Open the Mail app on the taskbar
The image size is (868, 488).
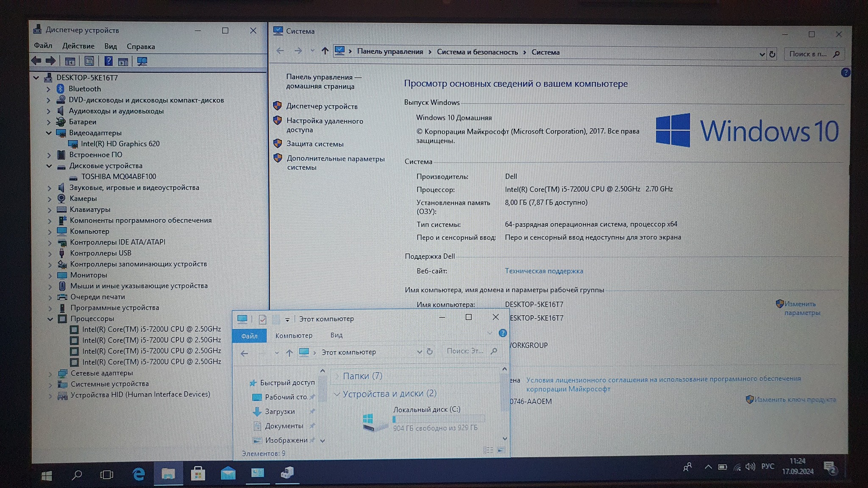228,473
